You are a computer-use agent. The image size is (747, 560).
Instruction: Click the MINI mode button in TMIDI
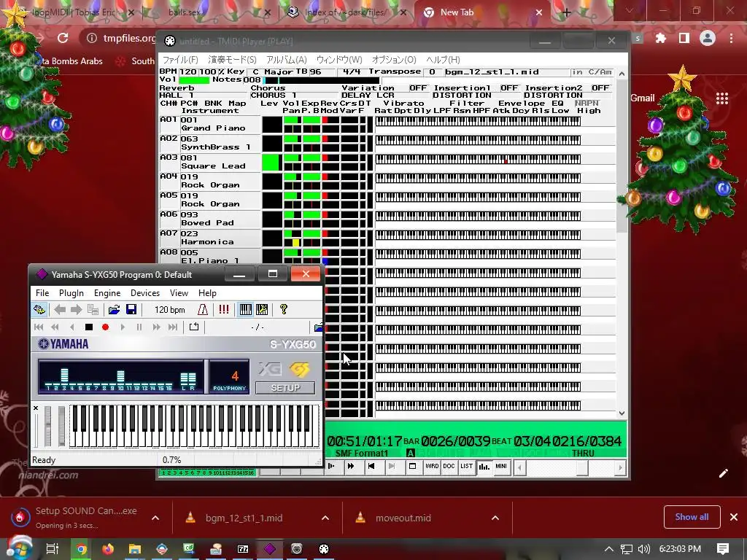(501, 466)
